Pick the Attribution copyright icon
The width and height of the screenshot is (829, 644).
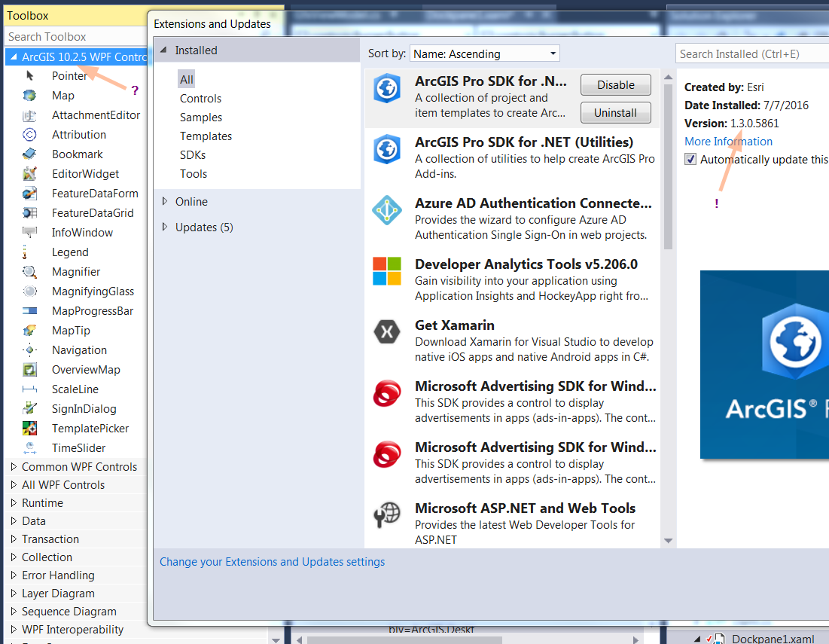click(29, 135)
